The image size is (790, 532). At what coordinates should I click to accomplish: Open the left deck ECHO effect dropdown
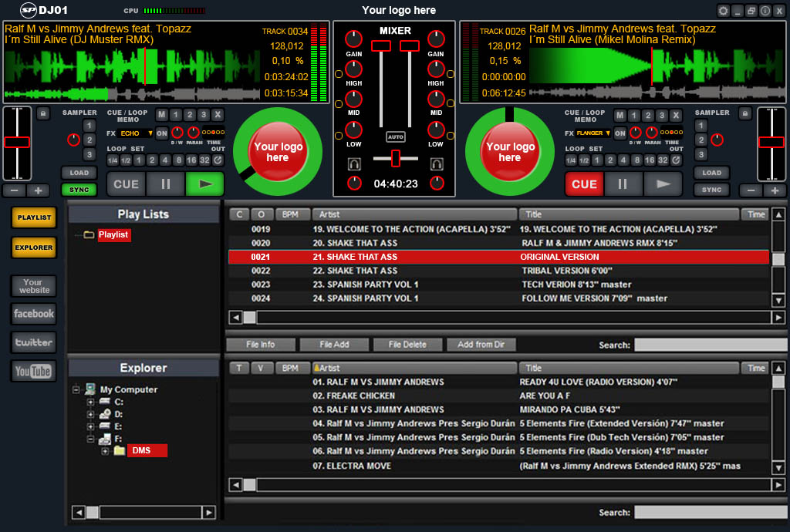click(136, 133)
